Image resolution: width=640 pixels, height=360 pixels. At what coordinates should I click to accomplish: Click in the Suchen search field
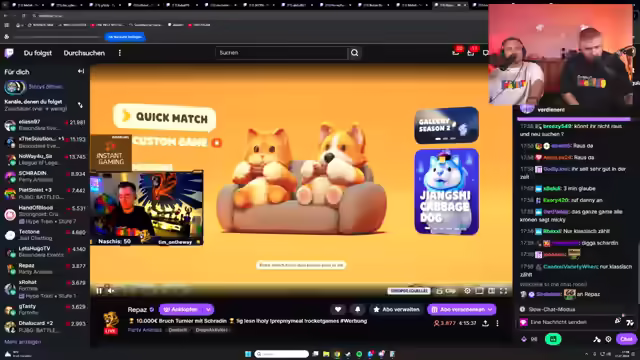point(282,53)
